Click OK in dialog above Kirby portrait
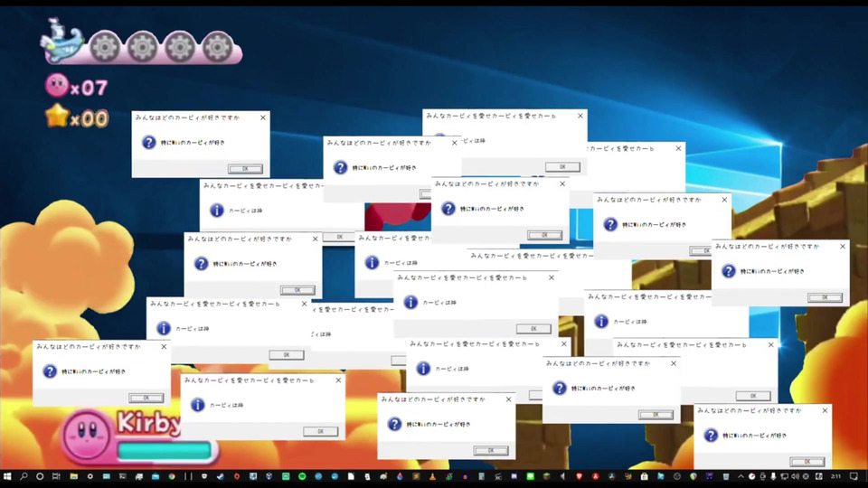Image resolution: width=868 pixels, height=488 pixels. tap(146, 398)
